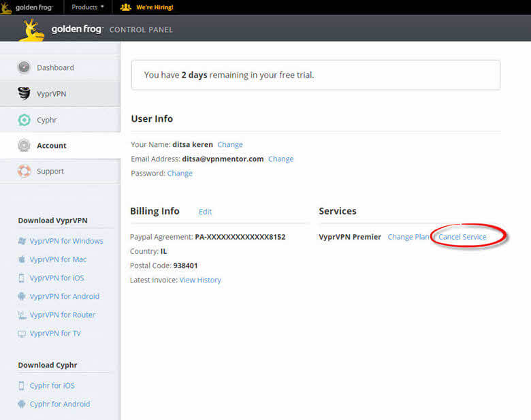531x420 pixels.
Task: Edit the Billing Info
Action: (205, 212)
